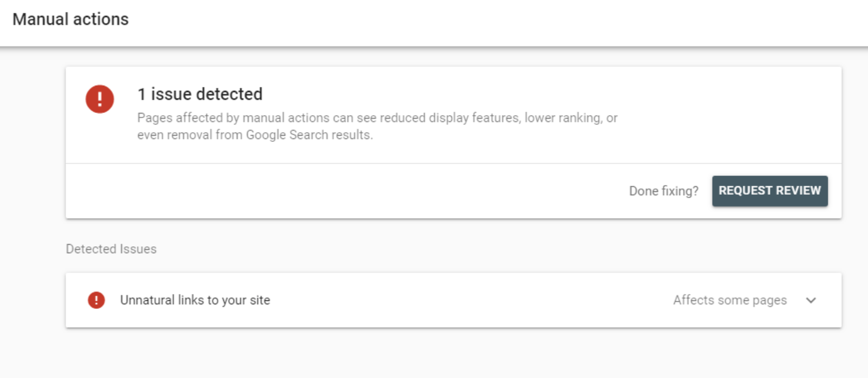Click the Google Search results phrase

[x=309, y=136]
